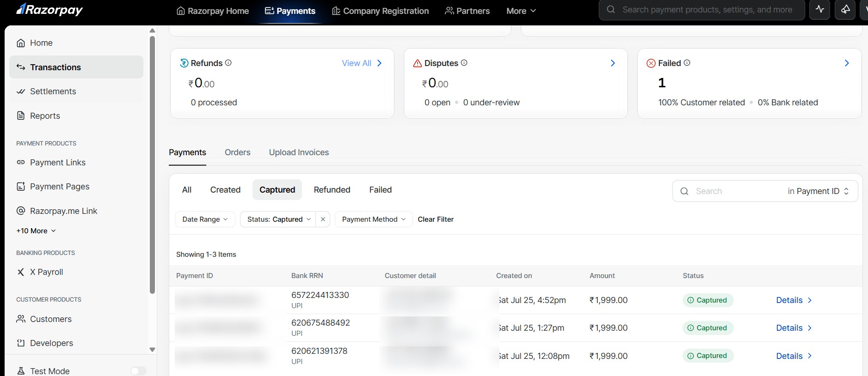The height and width of the screenshot is (376, 868).
Task: Select the Failed status filter tab
Action: (x=381, y=190)
